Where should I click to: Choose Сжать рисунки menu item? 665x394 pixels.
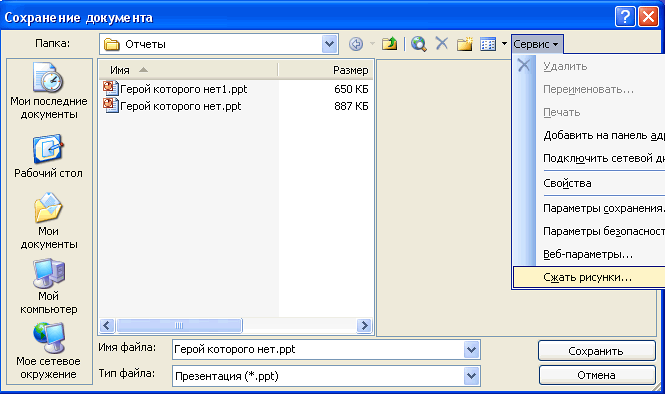point(589,277)
